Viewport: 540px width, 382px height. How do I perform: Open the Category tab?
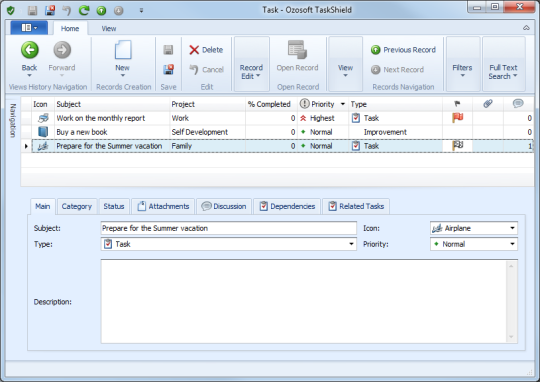[77, 206]
